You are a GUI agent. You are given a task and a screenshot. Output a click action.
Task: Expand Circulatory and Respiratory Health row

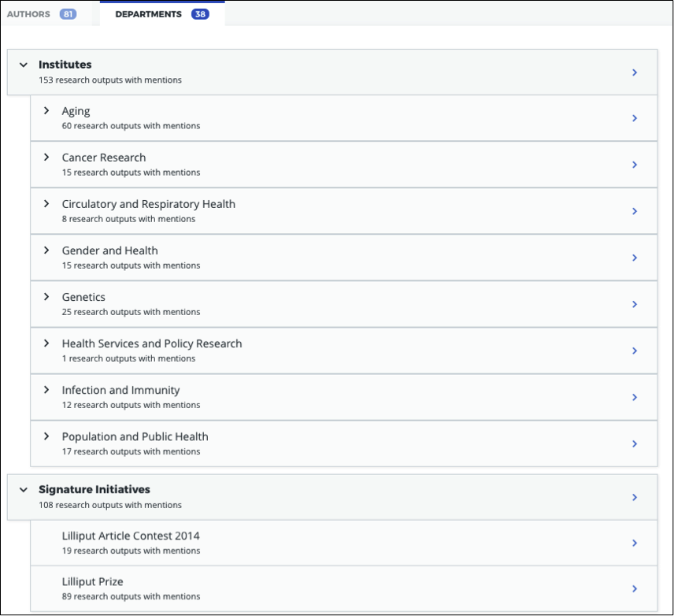(46, 204)
